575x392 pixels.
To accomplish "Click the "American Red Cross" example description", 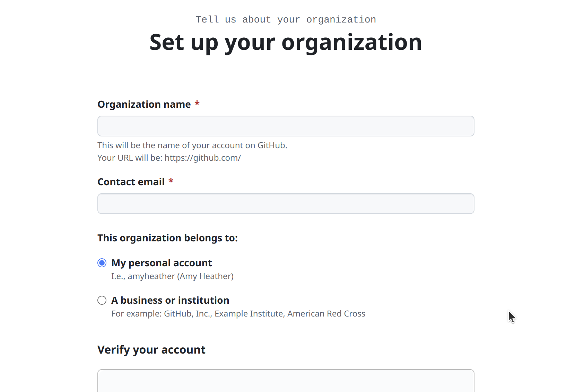I will (326, 314).
